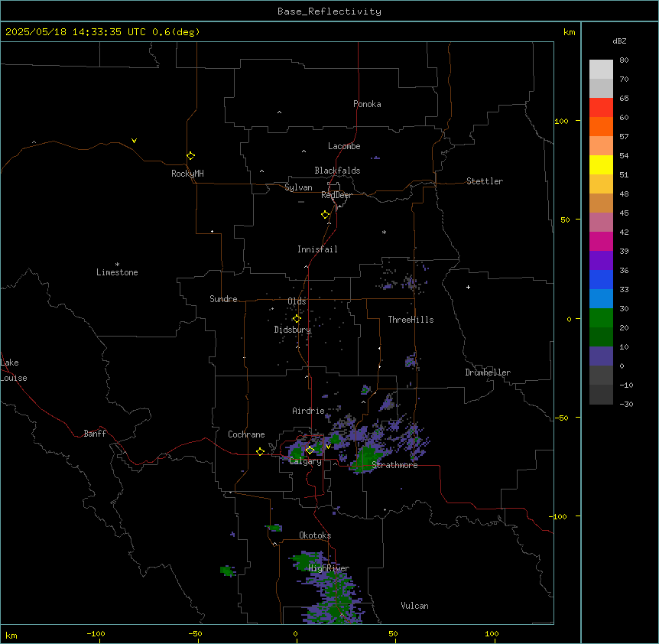Click the -50 km right axis tick label
This screenshot has height=644, width=659.
tap(561, 418)
